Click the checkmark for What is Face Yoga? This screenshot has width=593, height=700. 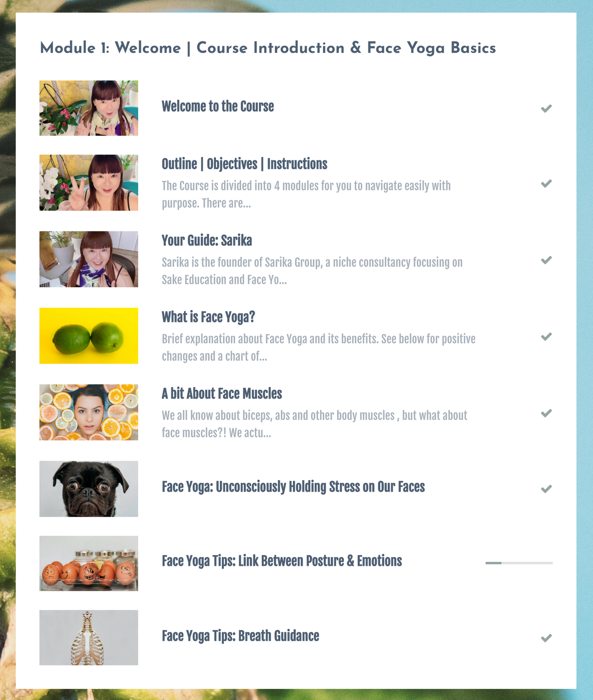click(546, 336)
